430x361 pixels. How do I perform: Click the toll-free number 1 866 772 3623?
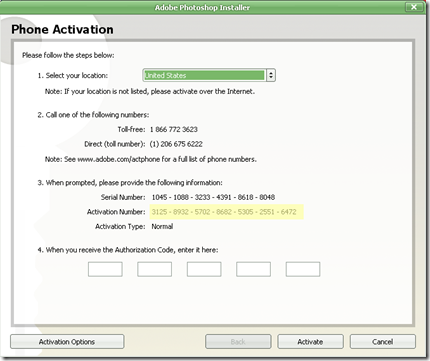click(x=174, y=129)
